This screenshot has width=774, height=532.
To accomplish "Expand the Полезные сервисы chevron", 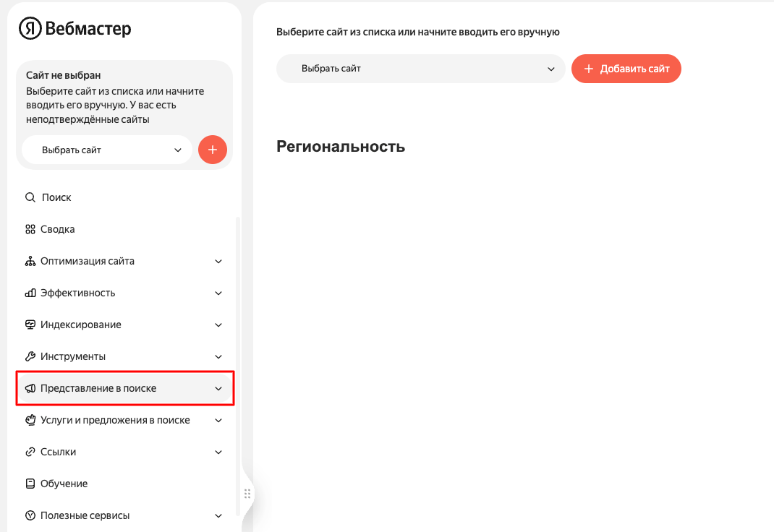I will click(218, 515).
